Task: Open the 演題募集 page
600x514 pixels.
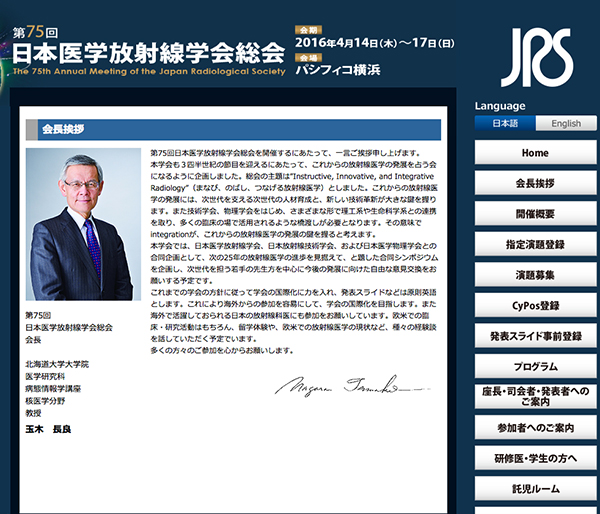Action: (x=535, y=275)
